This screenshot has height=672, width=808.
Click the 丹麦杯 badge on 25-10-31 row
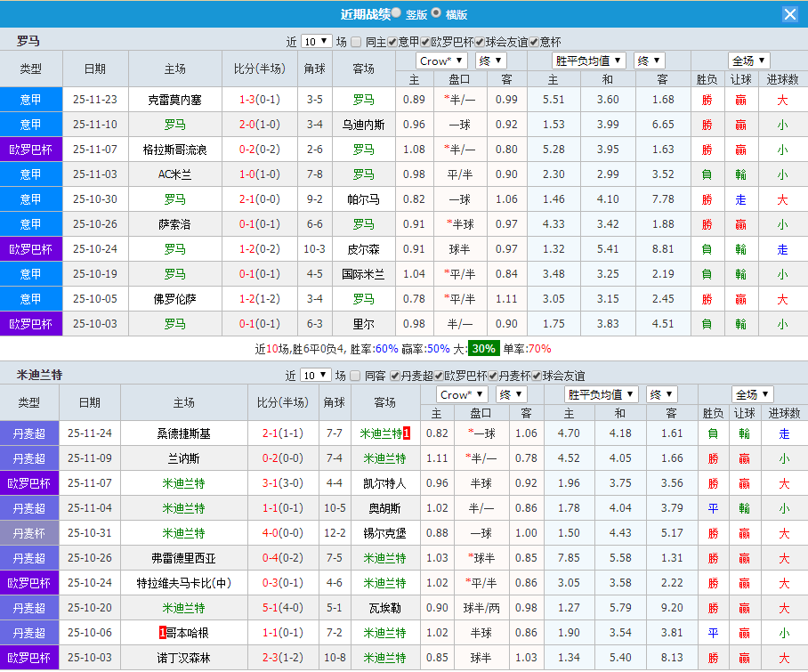[30, 533]
